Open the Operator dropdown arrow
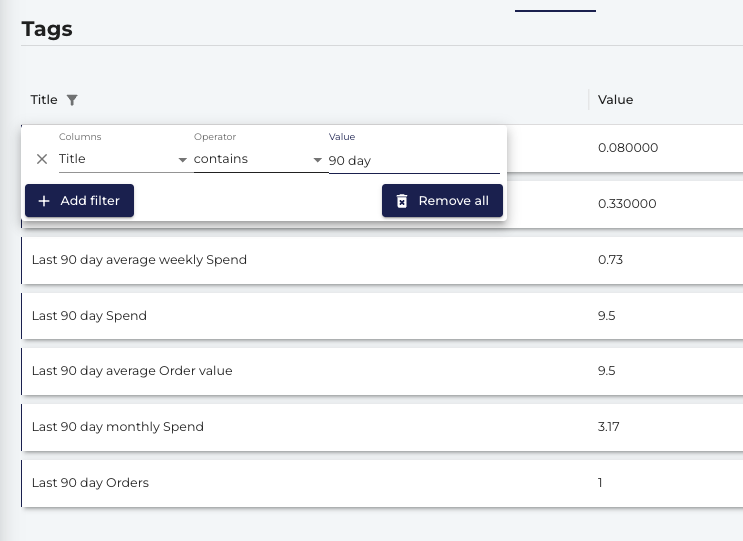Viewport: 743px width, 541px height. [317, 160]
